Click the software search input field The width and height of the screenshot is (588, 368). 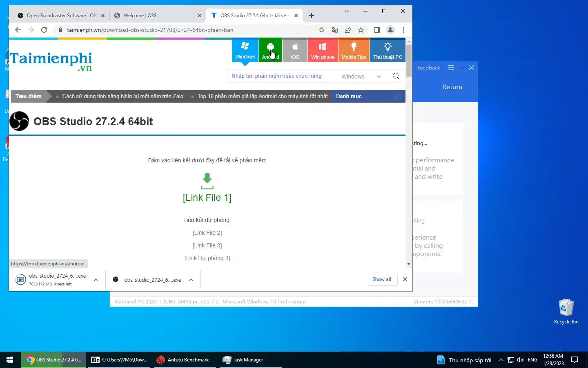pos(282,76)
